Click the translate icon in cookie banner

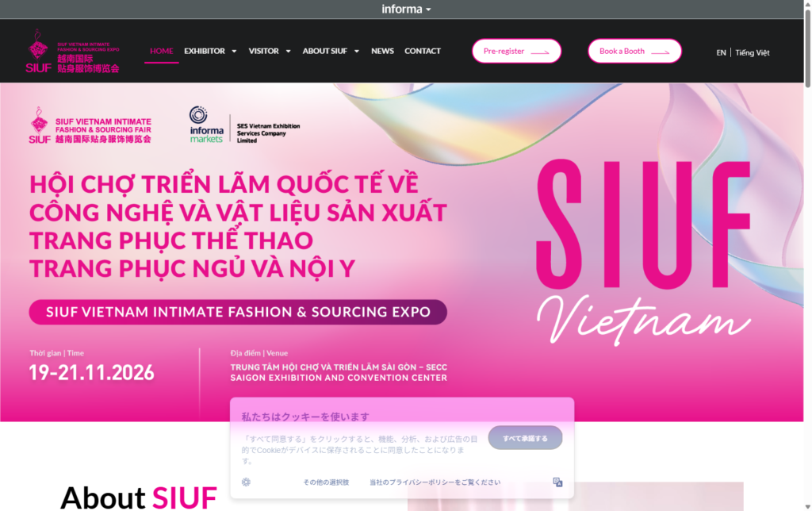point(557,482)
